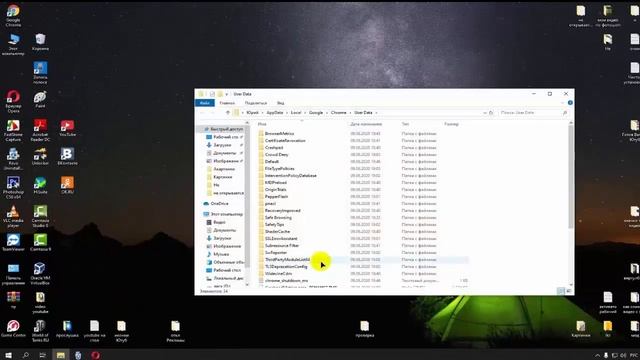Viewport: 640px width, 360px height.
Task: Click the Explorer search input field
Action: 530,112
